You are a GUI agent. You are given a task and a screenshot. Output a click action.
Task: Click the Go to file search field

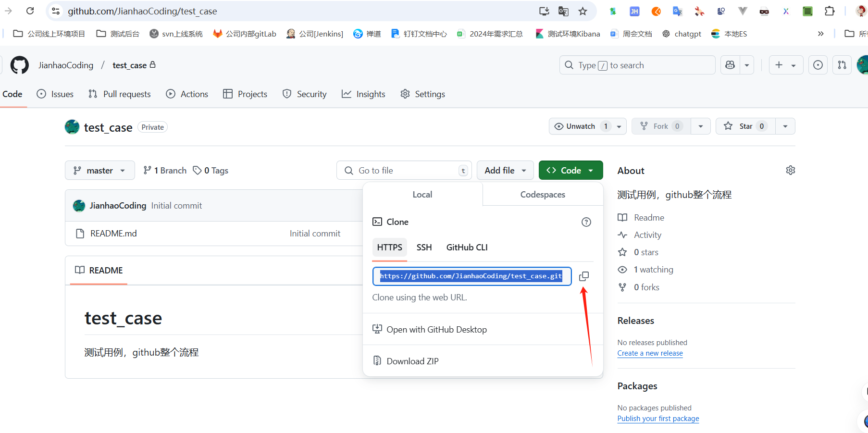(x=404, y=171)
